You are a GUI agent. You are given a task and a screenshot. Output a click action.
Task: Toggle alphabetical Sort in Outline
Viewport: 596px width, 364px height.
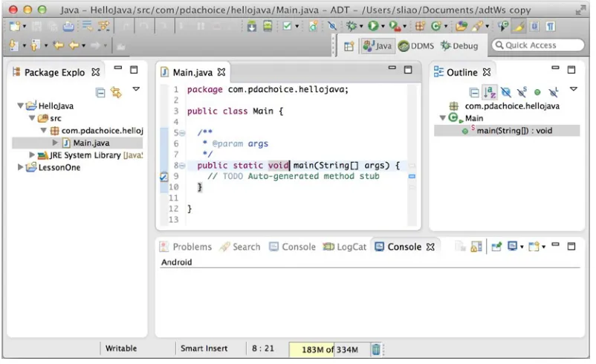(490, 92)
